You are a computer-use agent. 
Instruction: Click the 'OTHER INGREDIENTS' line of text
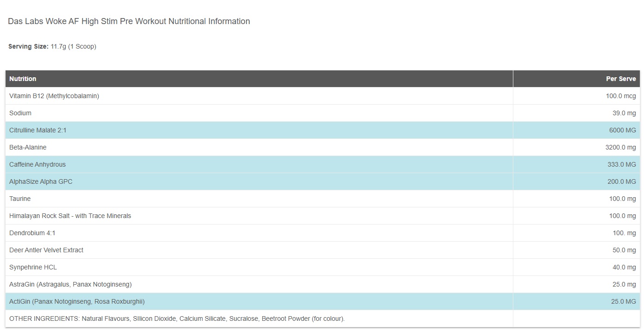[177, 319]
